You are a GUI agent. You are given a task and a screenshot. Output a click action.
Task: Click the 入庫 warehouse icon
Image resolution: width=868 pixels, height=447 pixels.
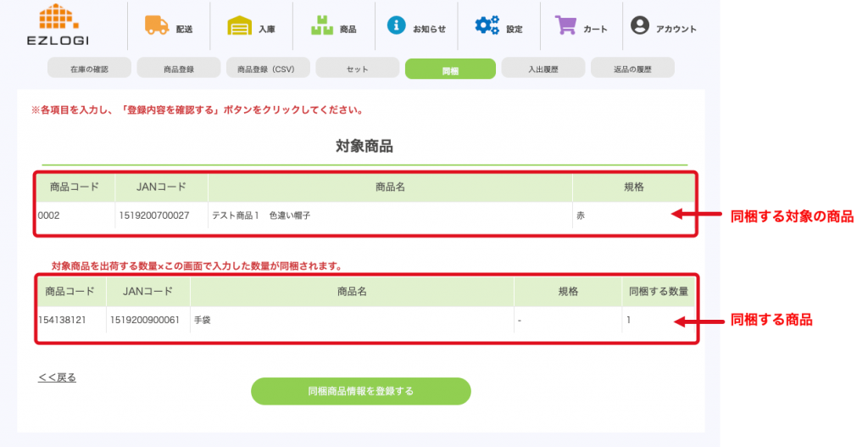tap(240, 26)
